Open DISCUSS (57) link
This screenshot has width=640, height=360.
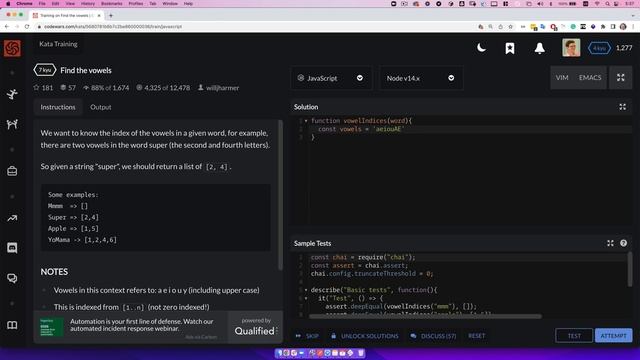(x=433, y=336)
